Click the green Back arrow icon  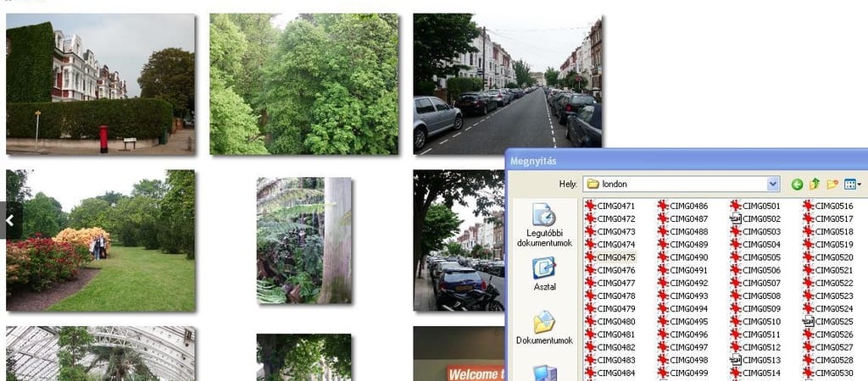pos(797,184)
